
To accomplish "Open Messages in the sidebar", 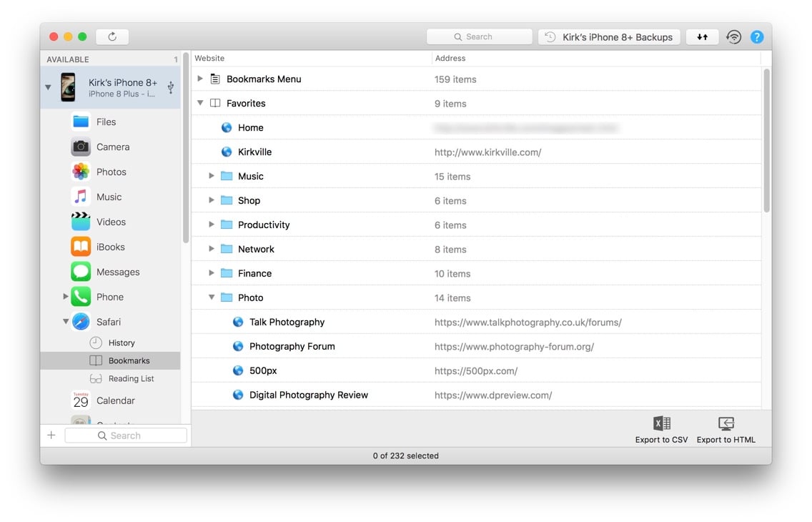I will (x=118, y=272).
